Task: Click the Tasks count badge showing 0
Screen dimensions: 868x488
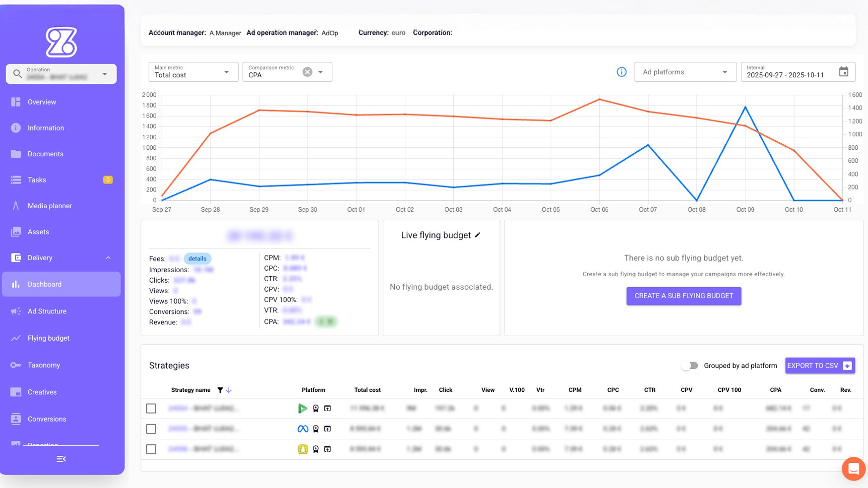Action: coord(108,180)
